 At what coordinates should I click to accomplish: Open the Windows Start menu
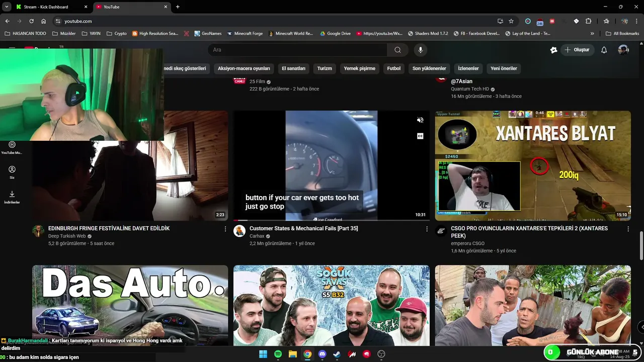pyautogui.click(x=263, y=354)
